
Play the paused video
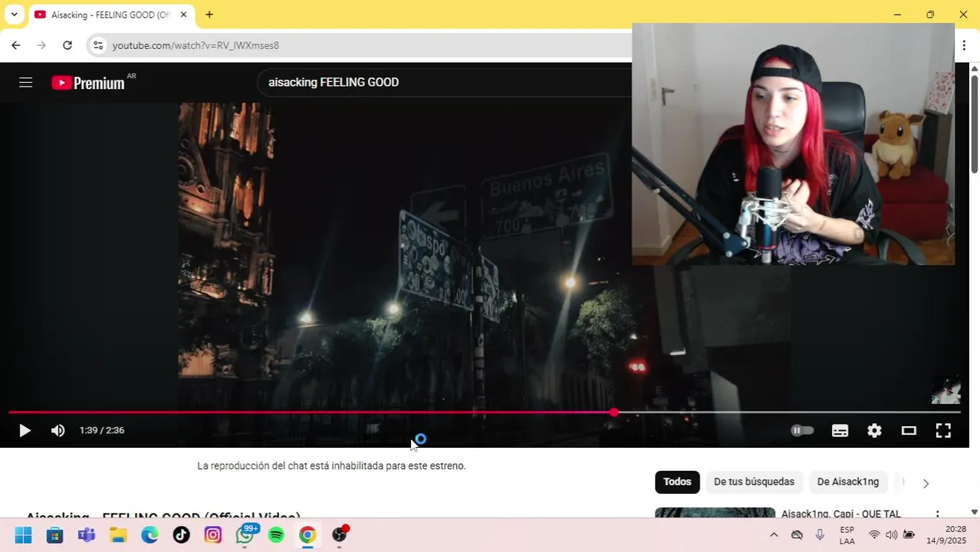click(x=25, y=431)
